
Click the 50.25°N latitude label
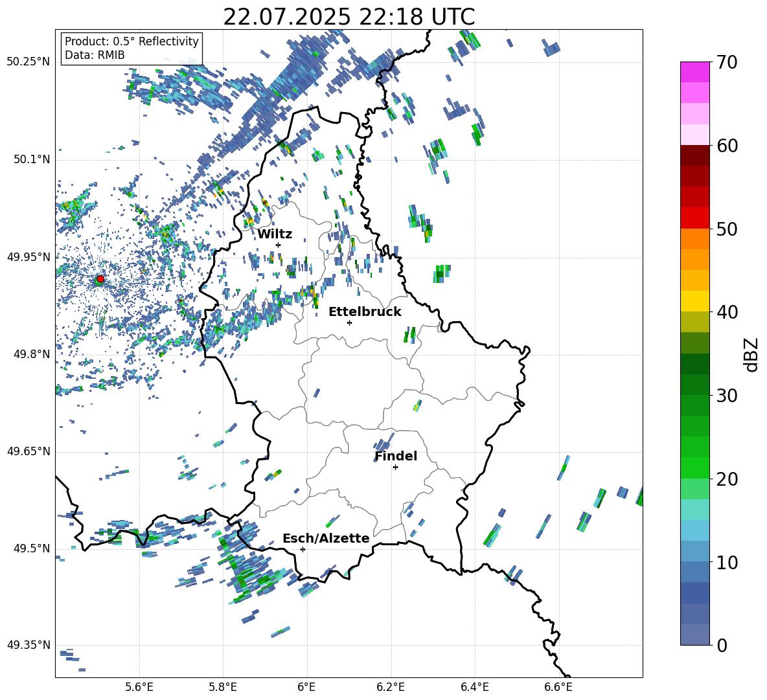[x=29, y=62]
